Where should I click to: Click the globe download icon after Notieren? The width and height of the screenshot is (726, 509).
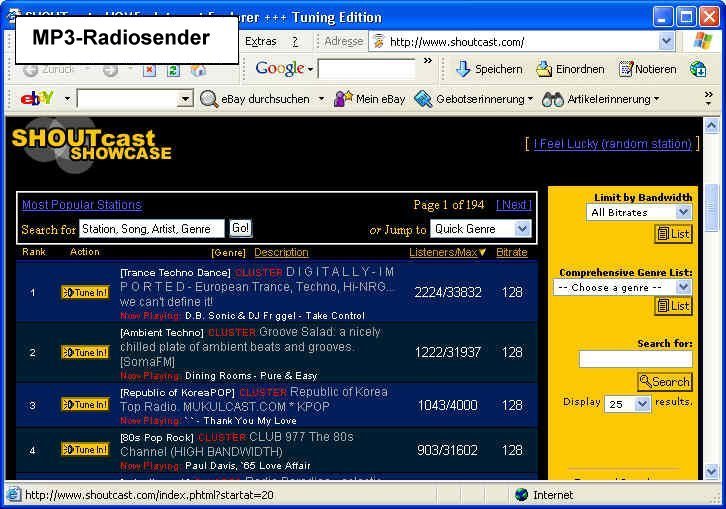(698, 69)
